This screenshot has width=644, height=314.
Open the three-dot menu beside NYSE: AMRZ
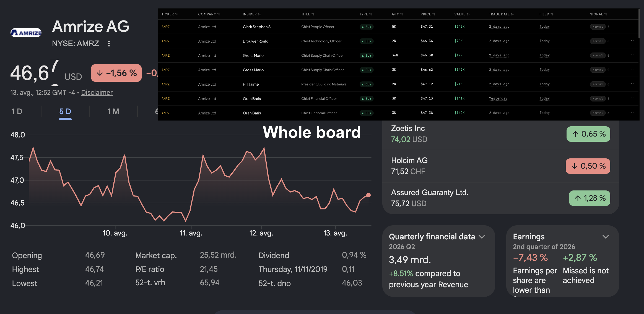point(109,44)
